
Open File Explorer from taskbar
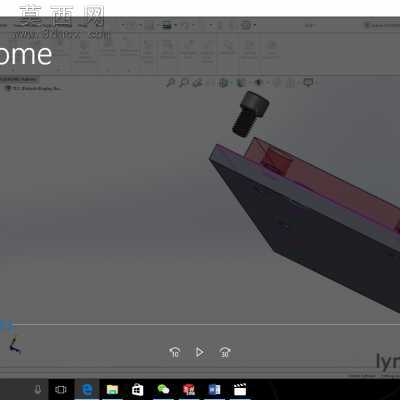(112, 389)
